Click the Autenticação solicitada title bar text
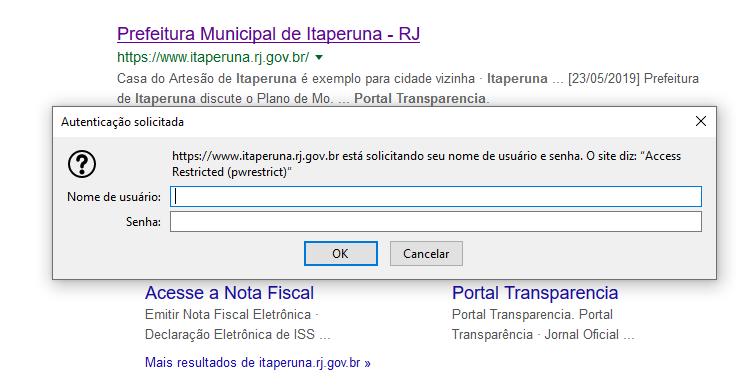This screenshot has height=384, width=756. pos(122,122)
